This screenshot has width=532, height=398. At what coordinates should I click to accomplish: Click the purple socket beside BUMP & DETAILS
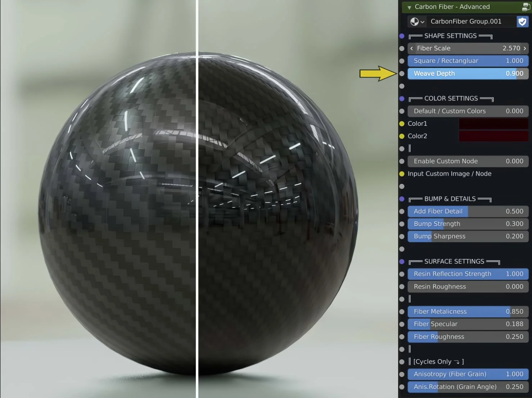pyautogui.click(x=402, y=199)
